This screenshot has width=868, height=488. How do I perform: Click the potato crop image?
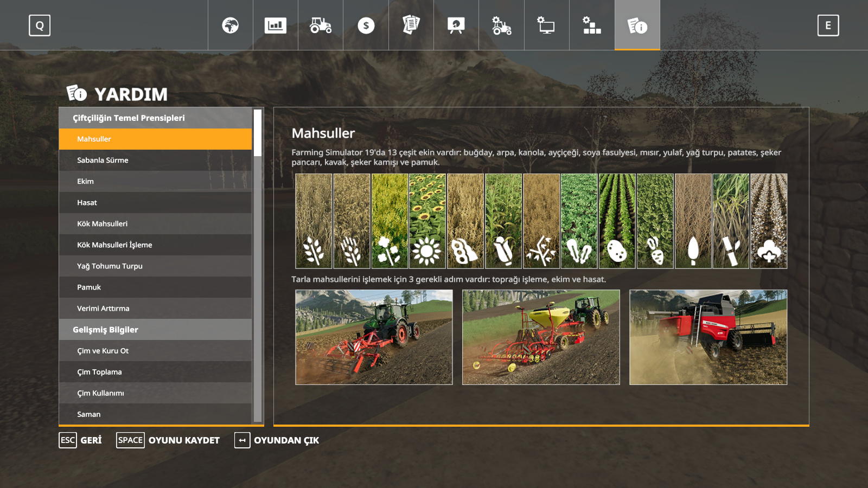point(617,221)
